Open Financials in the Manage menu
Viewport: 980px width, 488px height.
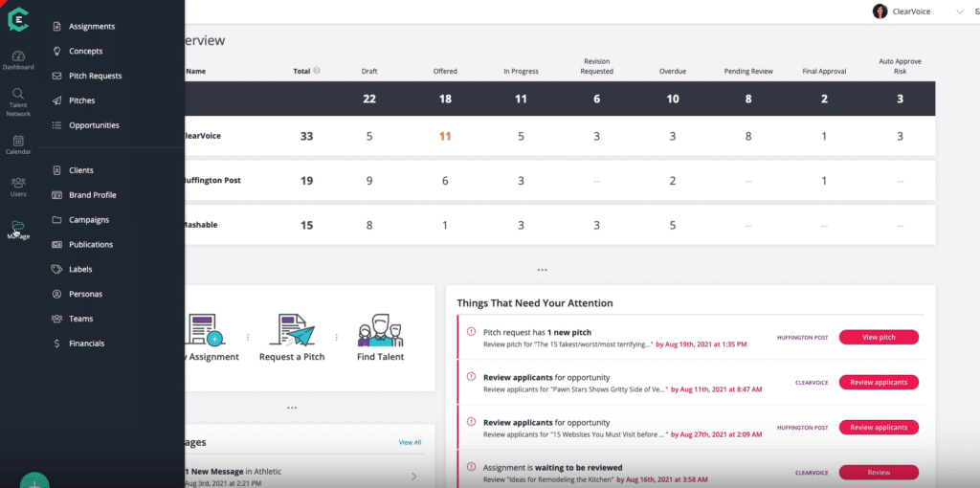86,344
